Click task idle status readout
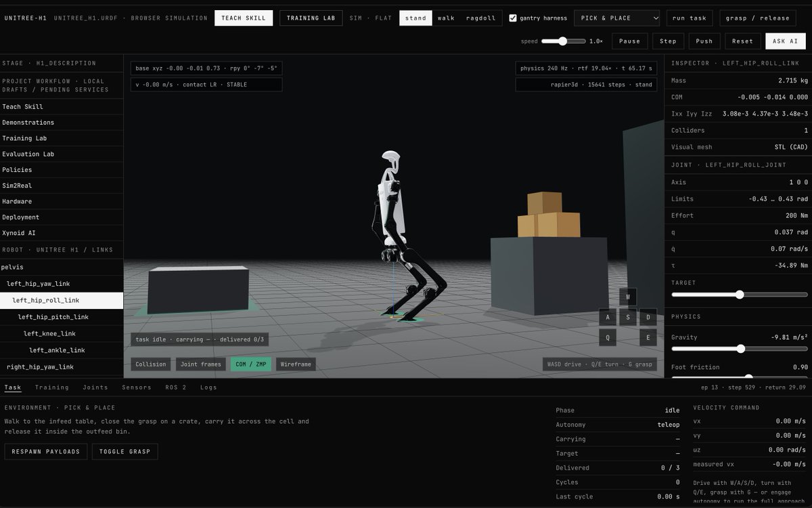The image size is (812, 508). pyautogui.click(x=200, y=339)
